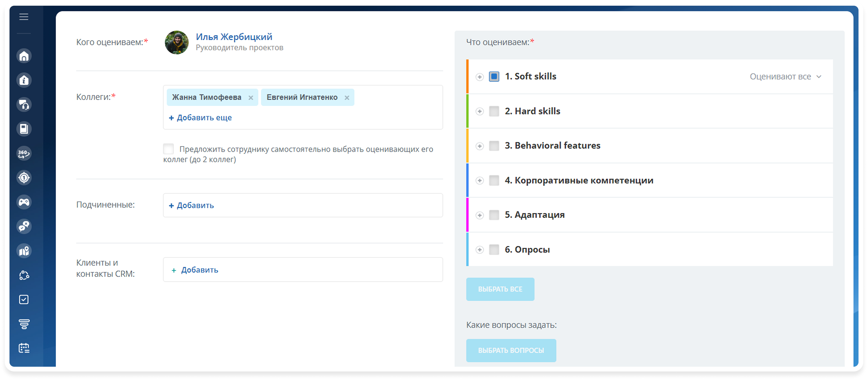Viewport: 868px width, 380px height.
Task: Open the 'Оценивают все' dropdown
Action: click(785, 77)
